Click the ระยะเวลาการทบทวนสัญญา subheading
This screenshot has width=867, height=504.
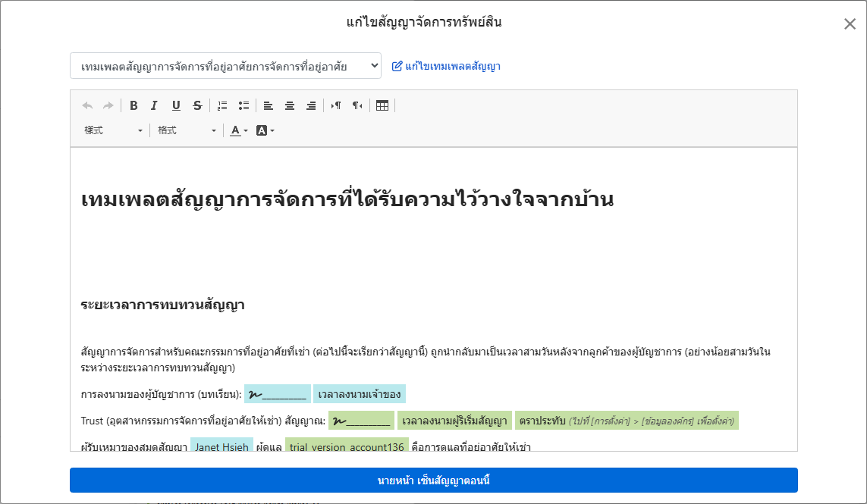point(162,305)
